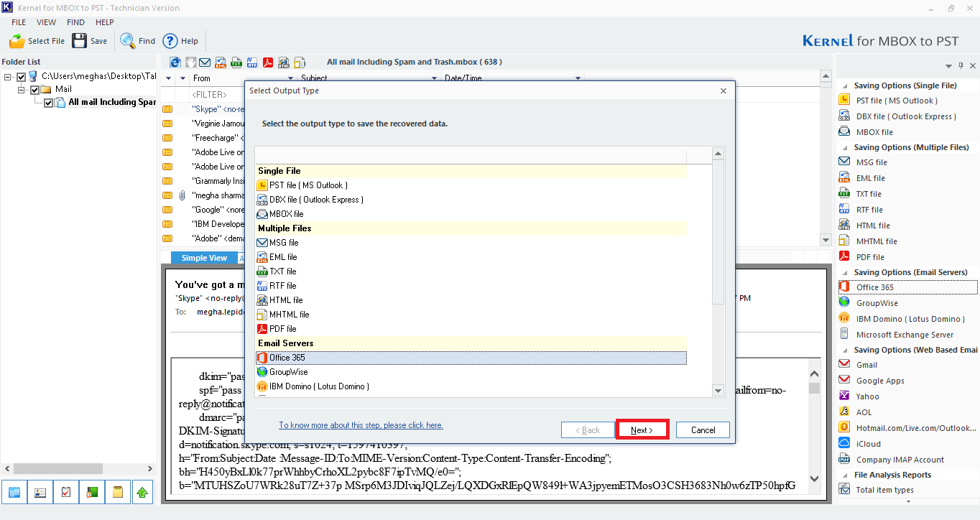Click the envelope MSG icon above the mail list
The image size is (980, 520).
click(x=205, y=62)
